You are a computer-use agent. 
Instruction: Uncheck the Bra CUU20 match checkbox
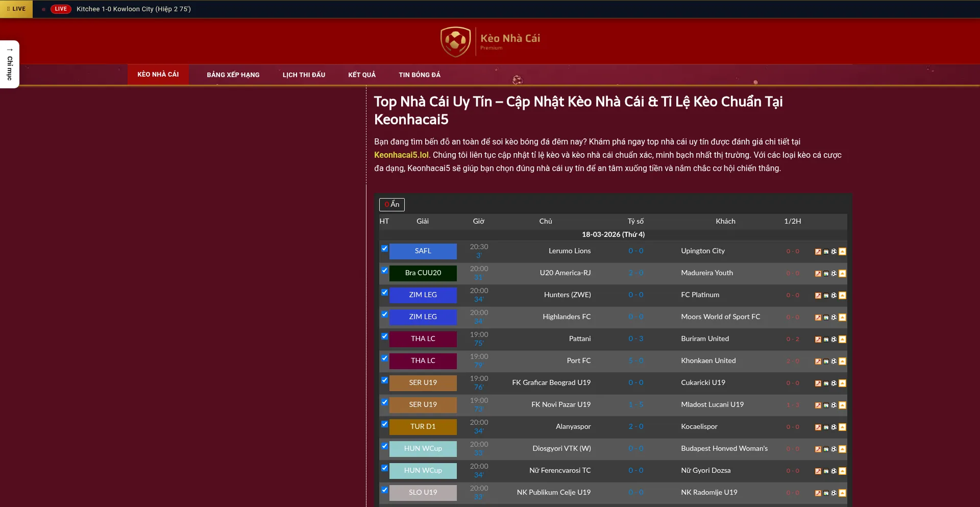click(x=384, y=271)
